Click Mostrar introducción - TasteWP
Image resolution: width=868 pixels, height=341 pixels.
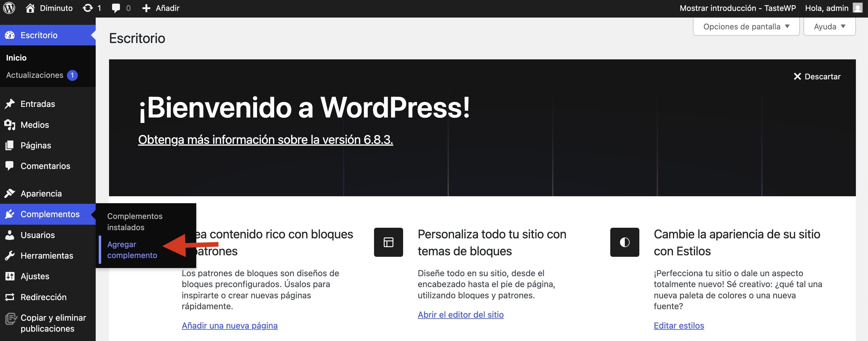click(737, 8)
